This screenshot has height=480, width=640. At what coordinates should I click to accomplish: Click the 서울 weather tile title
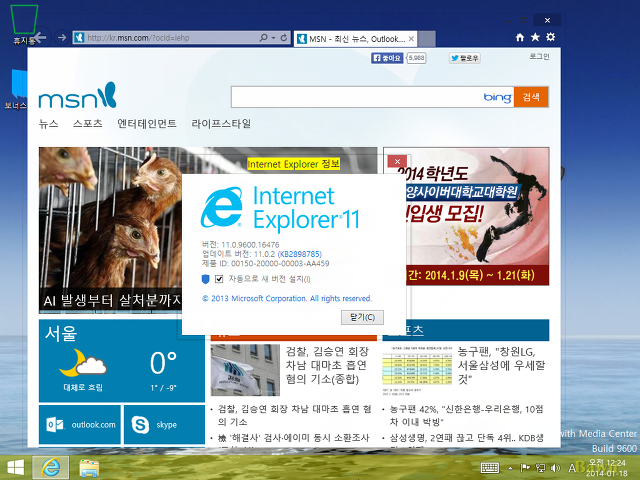point(61,333)
